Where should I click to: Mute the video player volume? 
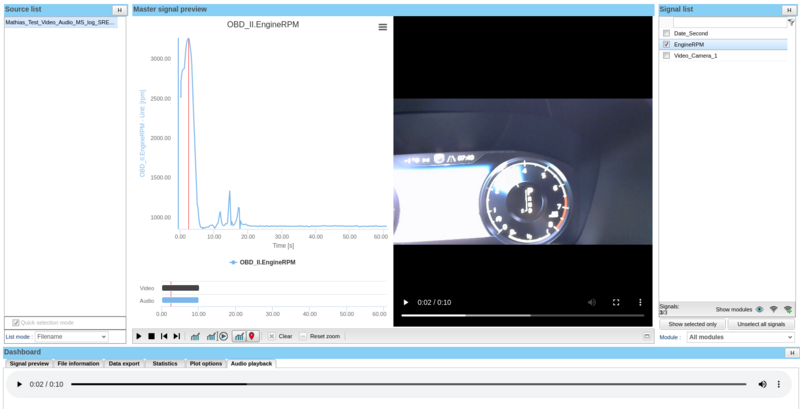click(x=591, y=302)
